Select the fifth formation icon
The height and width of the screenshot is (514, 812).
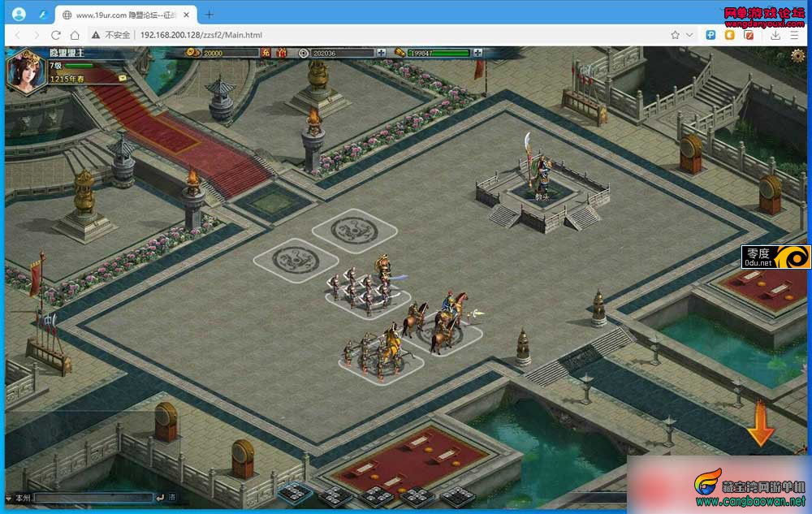[x=458, y=496]
